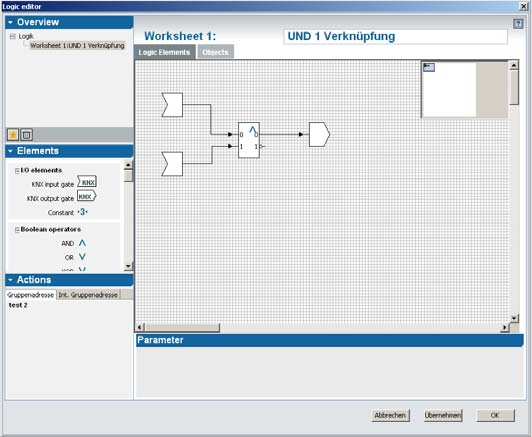Screen dimensions: 532x437
Task: Click the Abbrechen button
Action: (390, 415)
